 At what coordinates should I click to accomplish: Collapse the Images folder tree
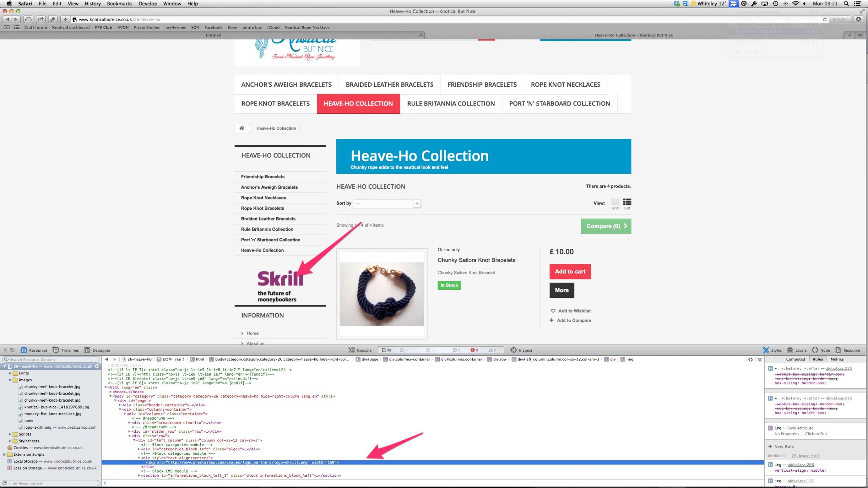[x=10, y=380]
